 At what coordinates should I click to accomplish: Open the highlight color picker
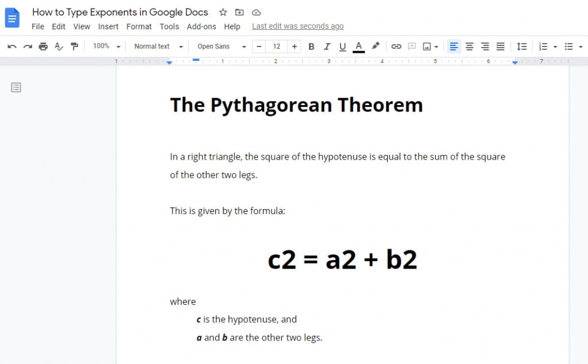coord(376,46)
